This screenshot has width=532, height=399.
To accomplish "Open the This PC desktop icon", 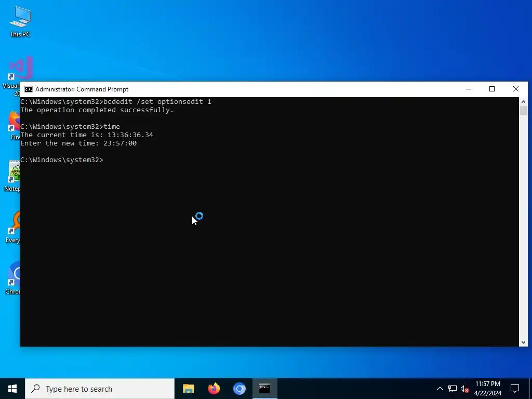I will click(x=20, y=21).
